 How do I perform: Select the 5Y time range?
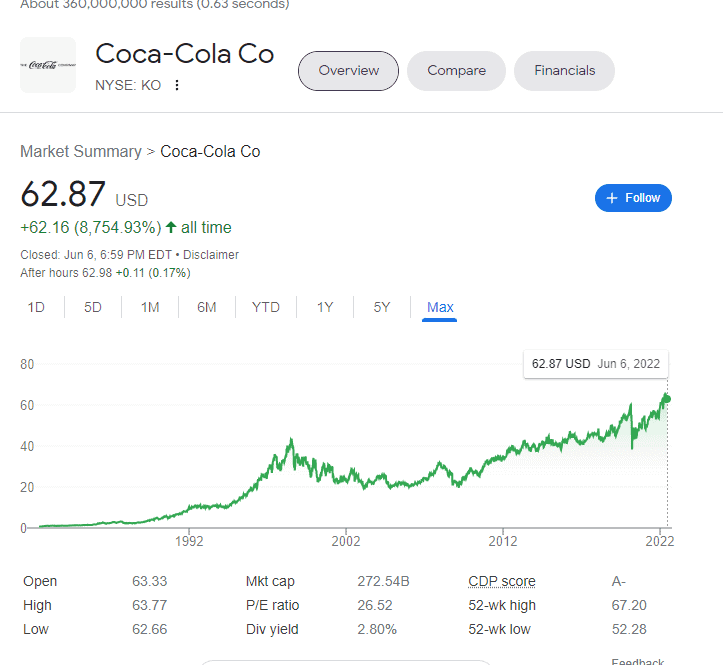(x=382, y=308)
